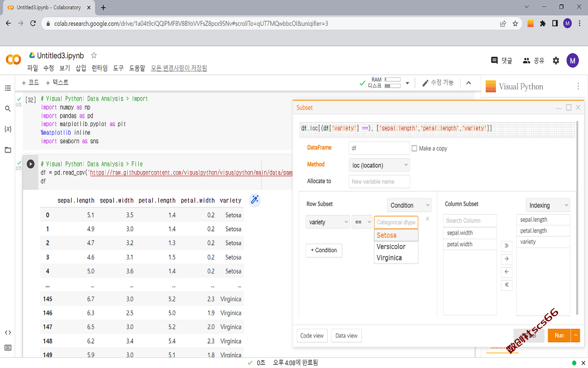
Task: Move selected column right with single arrow
Action: click(506, 259)
